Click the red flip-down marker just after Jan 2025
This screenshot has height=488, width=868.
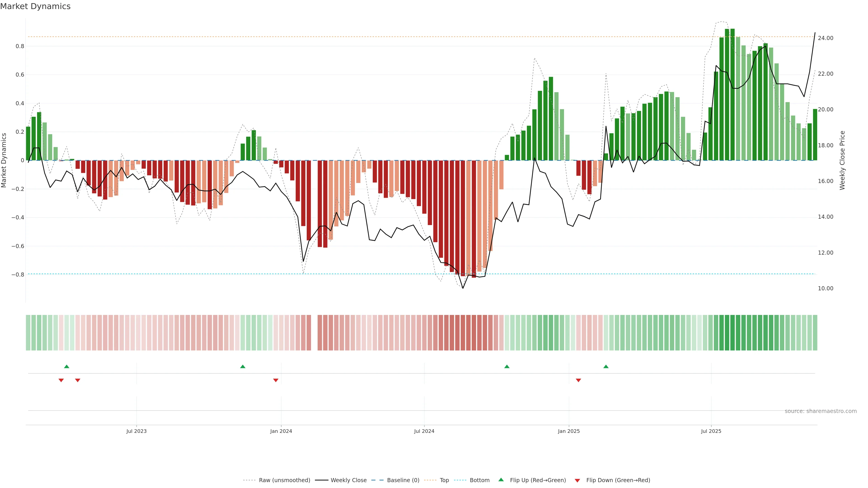[579, 380]
